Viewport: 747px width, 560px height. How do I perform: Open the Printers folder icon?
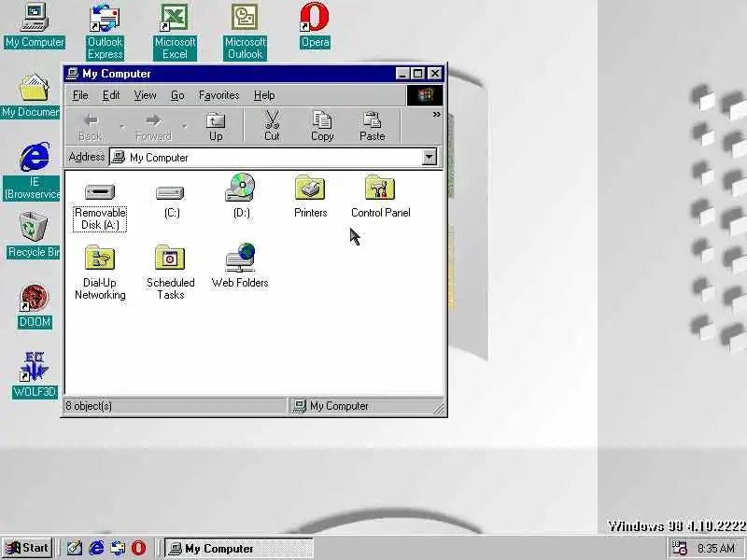pyautogui.click(x=310, y=188)
